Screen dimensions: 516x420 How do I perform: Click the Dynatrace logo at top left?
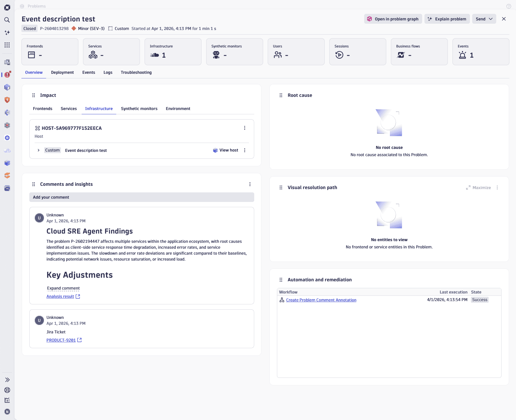[x=7, y=7]
